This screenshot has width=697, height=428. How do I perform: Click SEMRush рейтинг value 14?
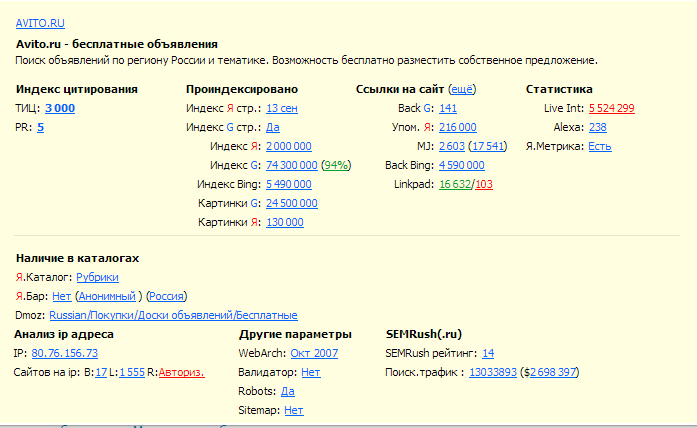(487, 353)
